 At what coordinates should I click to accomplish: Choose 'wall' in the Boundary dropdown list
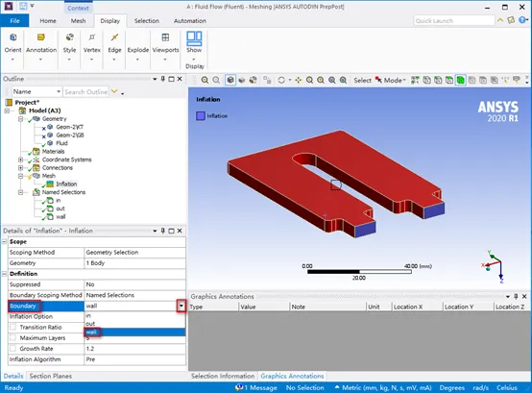click(134, 332)
